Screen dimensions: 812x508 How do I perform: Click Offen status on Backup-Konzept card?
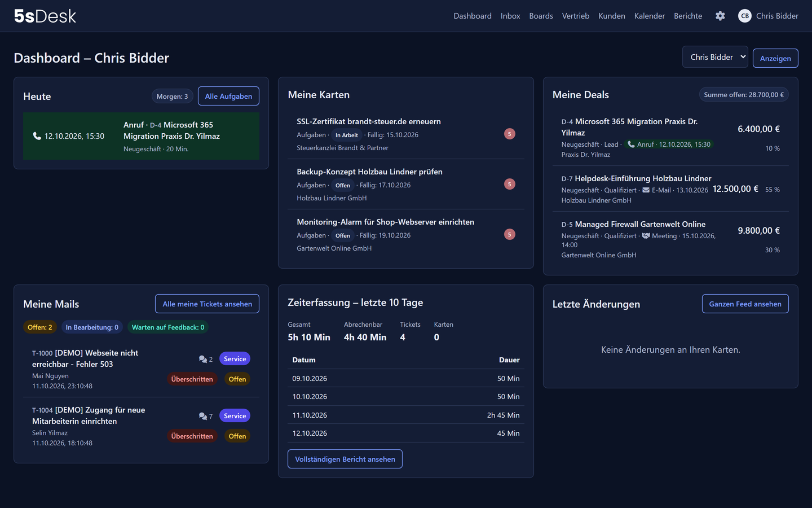pyautogui.click(x=342, y=185)
